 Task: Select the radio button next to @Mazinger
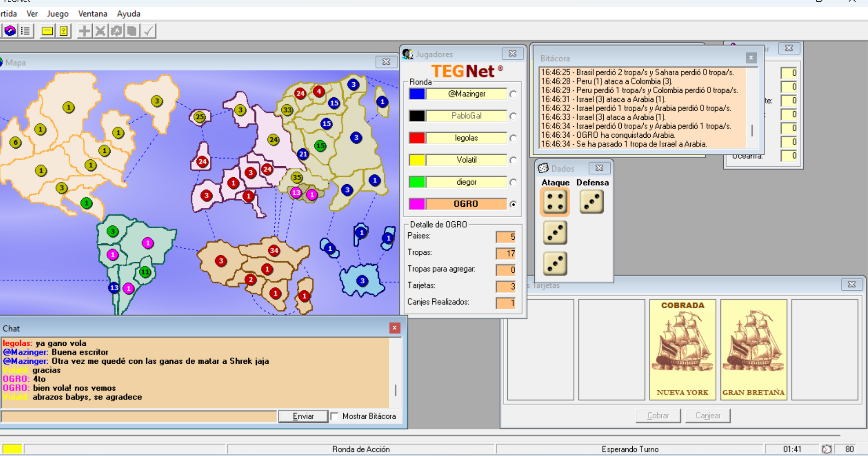click(513, 94)
